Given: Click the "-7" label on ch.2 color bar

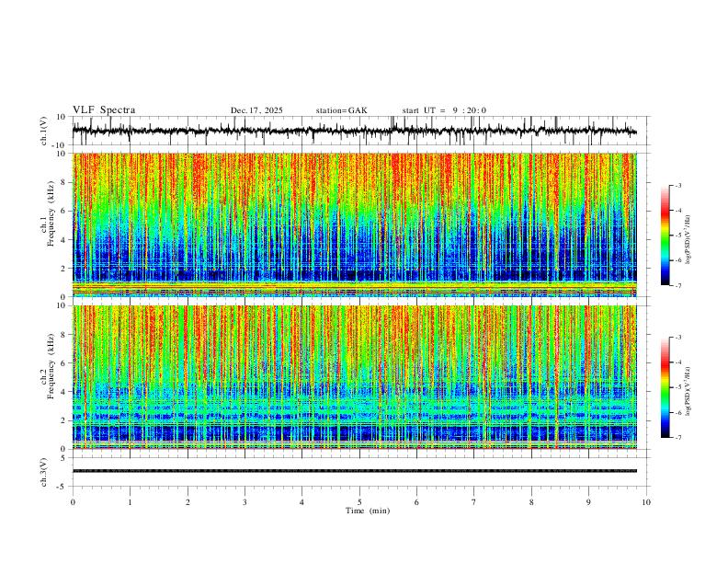Looking at the screenshot, I should tap(678, 437).
